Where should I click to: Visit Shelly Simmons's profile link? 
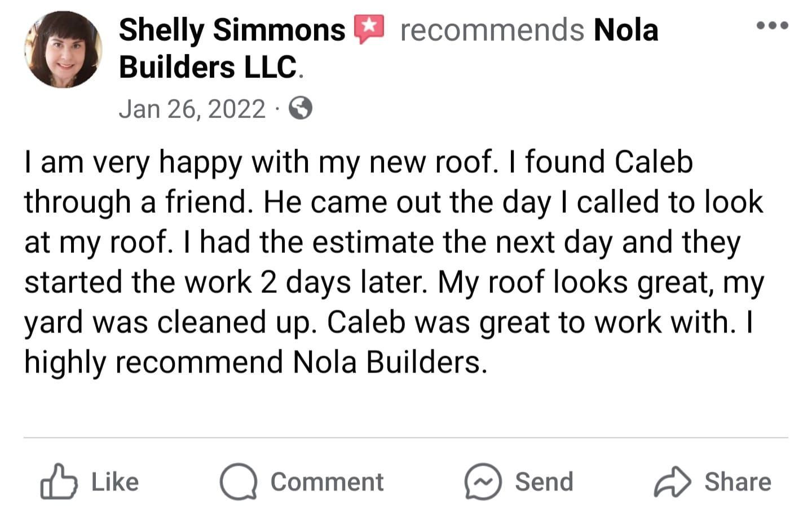[x=231, y=29]
